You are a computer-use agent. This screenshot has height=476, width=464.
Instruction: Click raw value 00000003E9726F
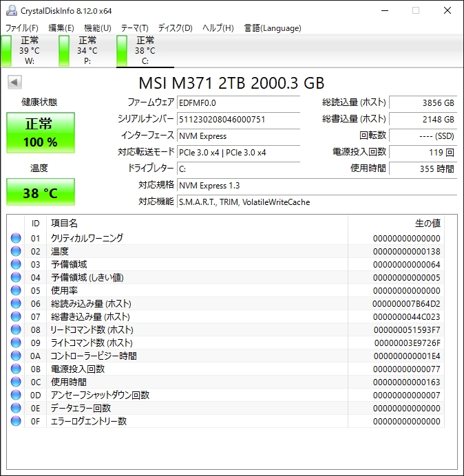click(407, 343)
